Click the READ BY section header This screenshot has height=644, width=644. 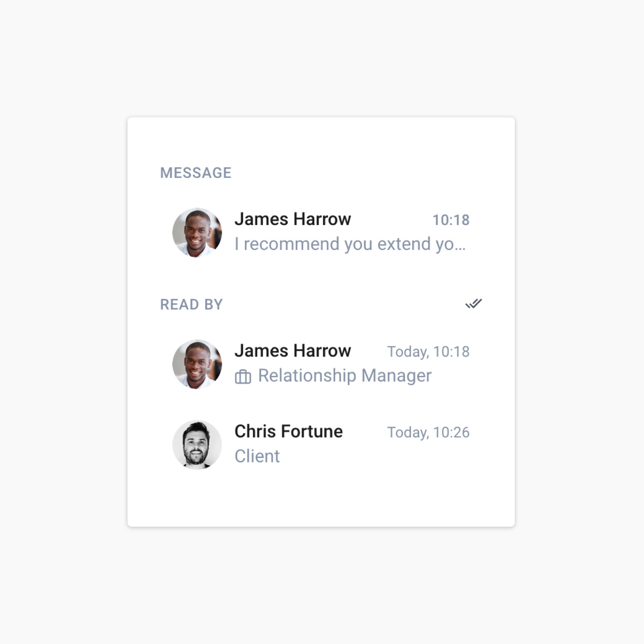pyautogui.click(x=191, y=305)
